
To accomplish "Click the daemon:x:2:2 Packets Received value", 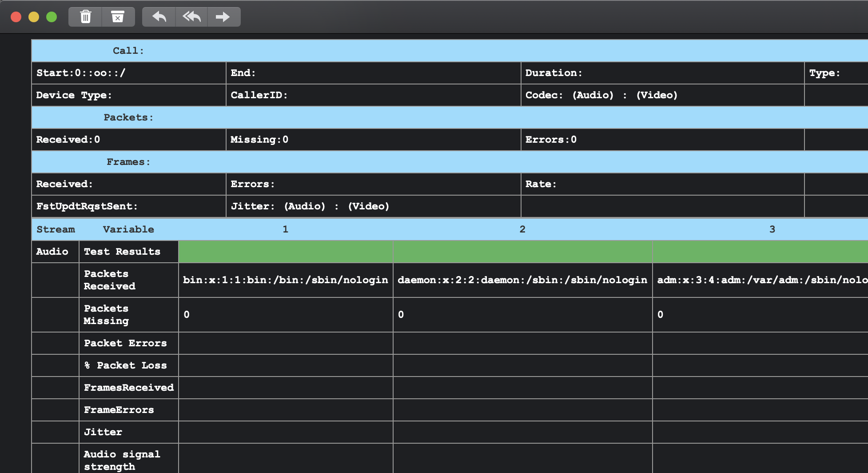I will click(522, 280).
